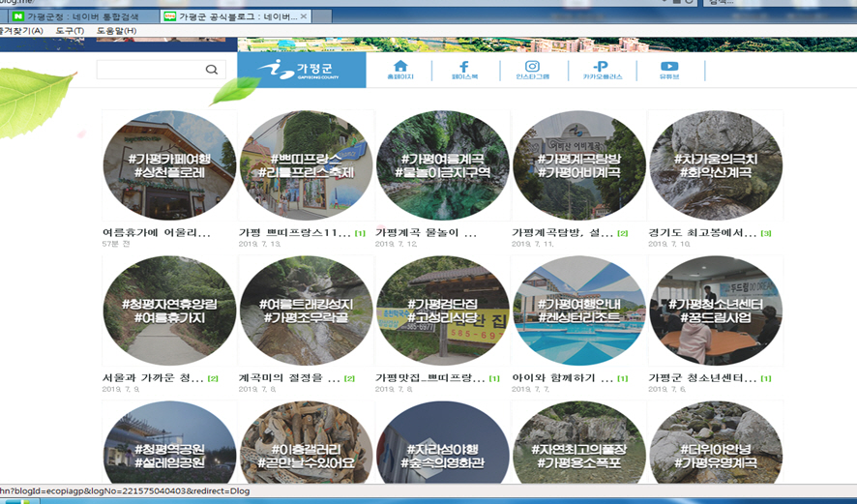Screen dimensions: 857x504
Task: Open post titled 여름휴가에 어울리...
Action: tap(157, 233)
